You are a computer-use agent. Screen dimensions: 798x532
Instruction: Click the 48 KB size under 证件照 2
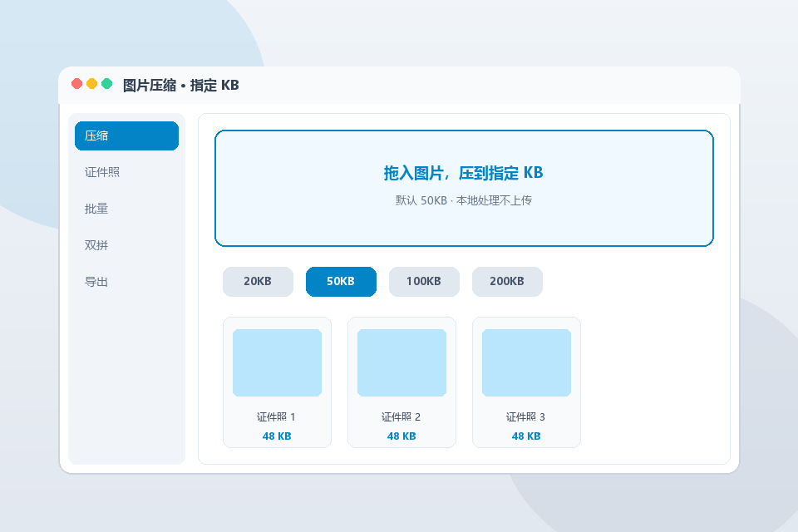(x=401, y=436)
